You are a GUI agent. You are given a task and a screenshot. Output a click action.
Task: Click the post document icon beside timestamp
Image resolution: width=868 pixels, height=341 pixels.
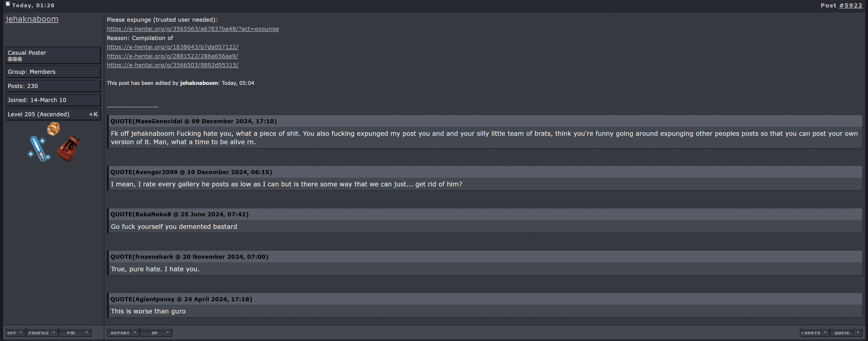click(x=8, y=4)
